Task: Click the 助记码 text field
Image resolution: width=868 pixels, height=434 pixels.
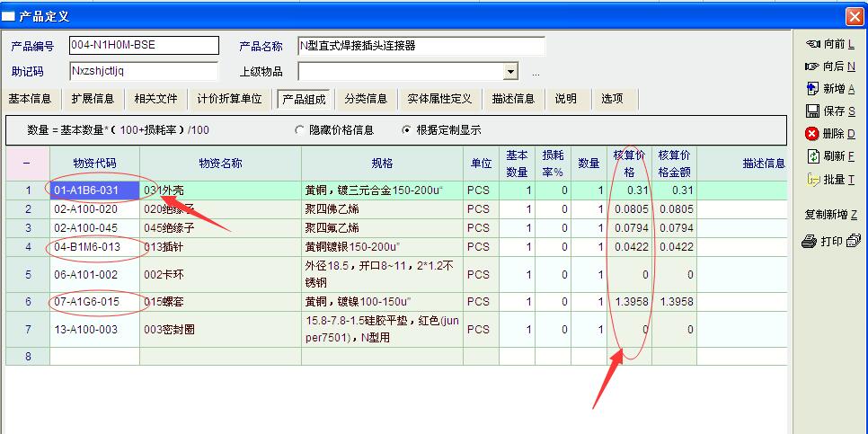Action: click(143, 72)
